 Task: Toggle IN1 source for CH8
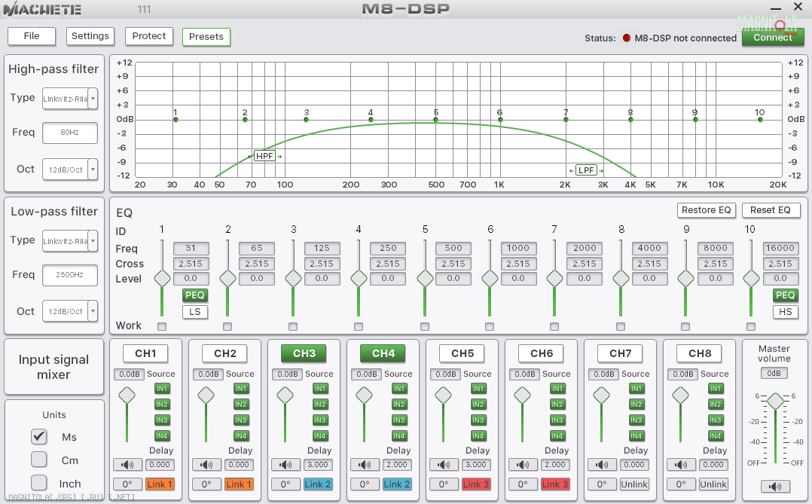click(x=716, y=389)
